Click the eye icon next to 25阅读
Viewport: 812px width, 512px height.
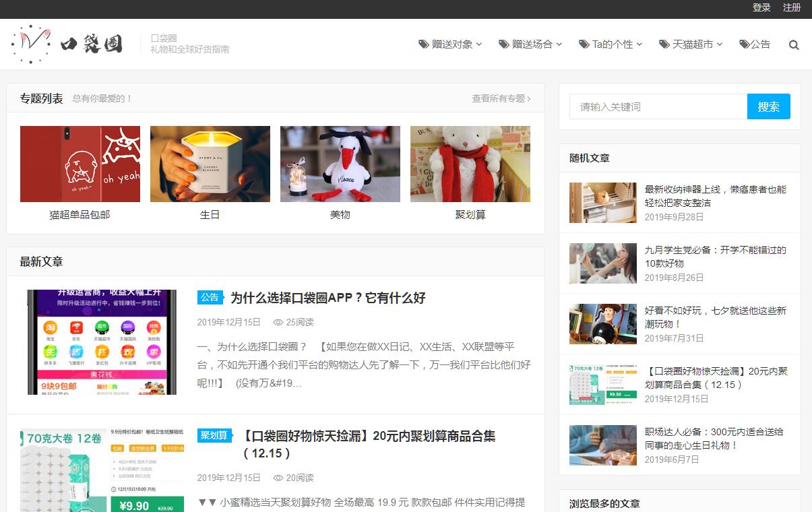pyautogui.click(x=278, y=323)
